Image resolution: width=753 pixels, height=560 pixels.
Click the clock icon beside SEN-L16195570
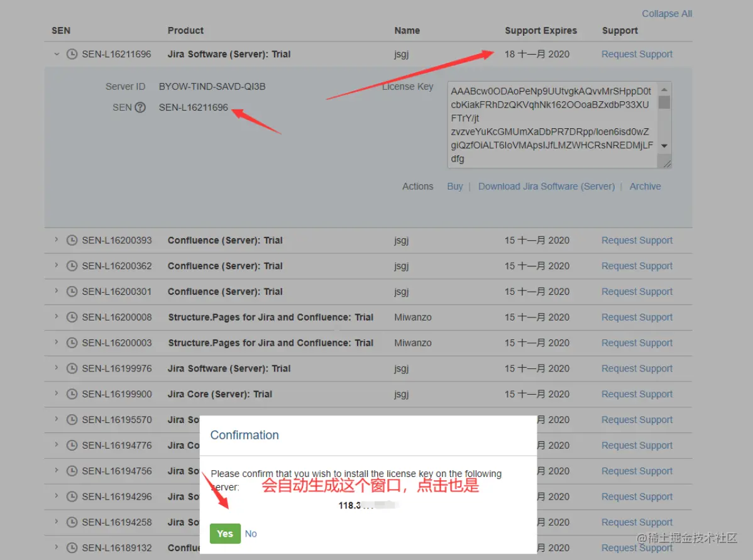click(72, 420)
